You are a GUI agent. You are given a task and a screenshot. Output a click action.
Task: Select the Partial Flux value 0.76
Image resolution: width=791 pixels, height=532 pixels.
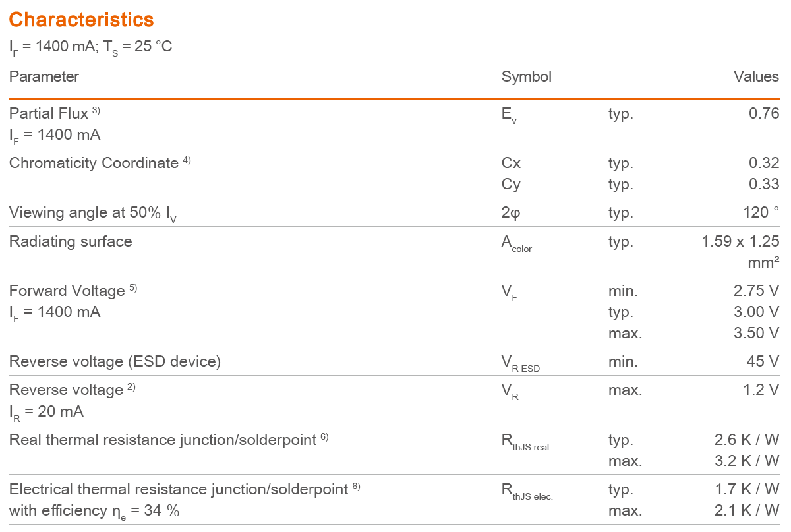click(x=764, y=113)
